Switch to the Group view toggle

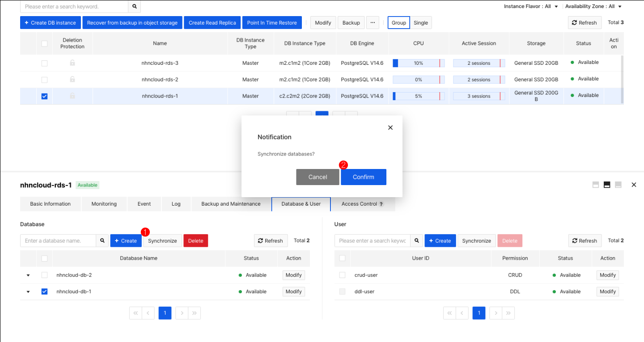pyautogui.click(x=399, y=23)
